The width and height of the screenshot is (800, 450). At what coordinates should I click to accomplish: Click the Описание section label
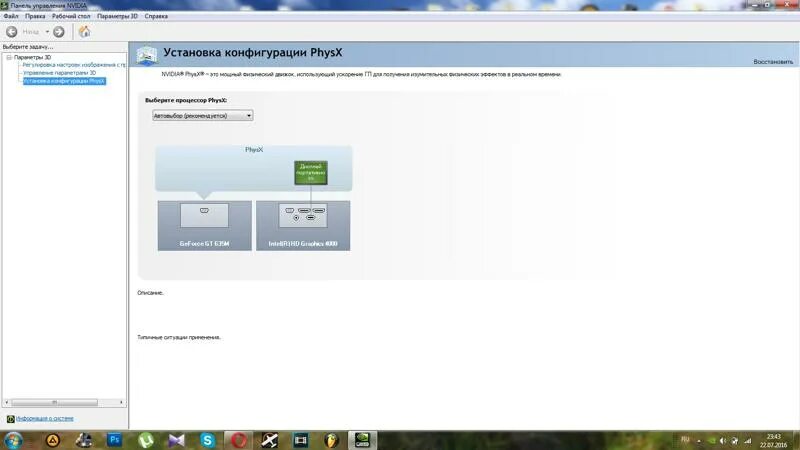coord(150,293)
